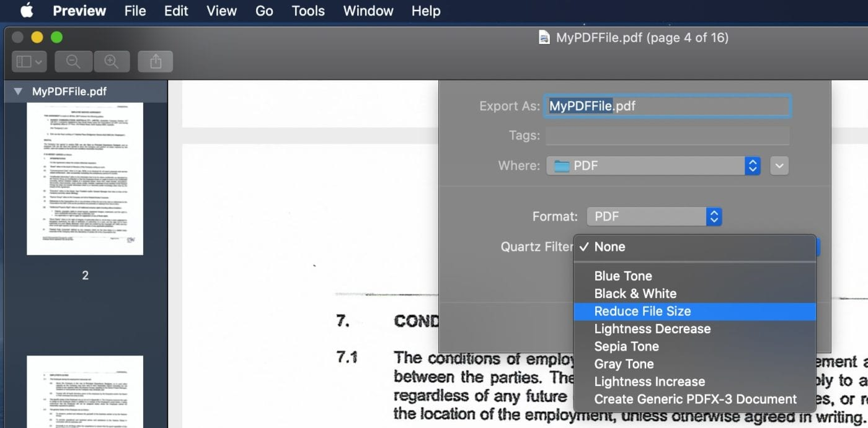Viewport: 868px width, 428px height.
Task: Choose None as the Quartz Filter
Action: [x=608, y=247]
